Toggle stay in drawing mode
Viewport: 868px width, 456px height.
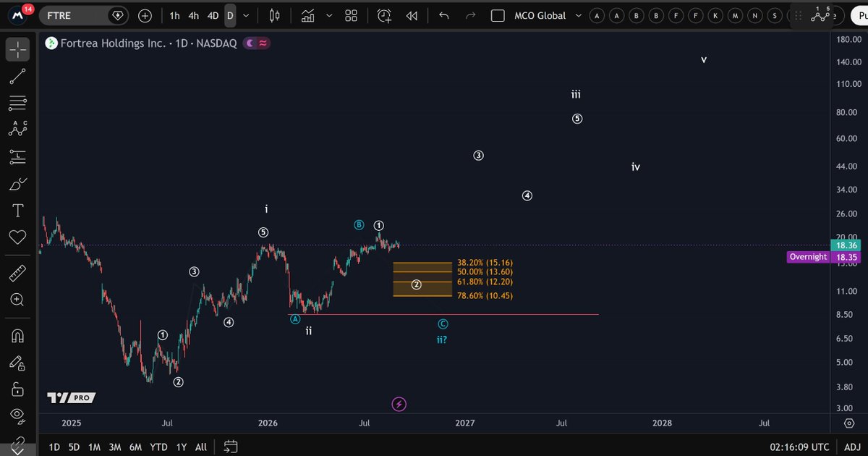(x=18, y=363)
